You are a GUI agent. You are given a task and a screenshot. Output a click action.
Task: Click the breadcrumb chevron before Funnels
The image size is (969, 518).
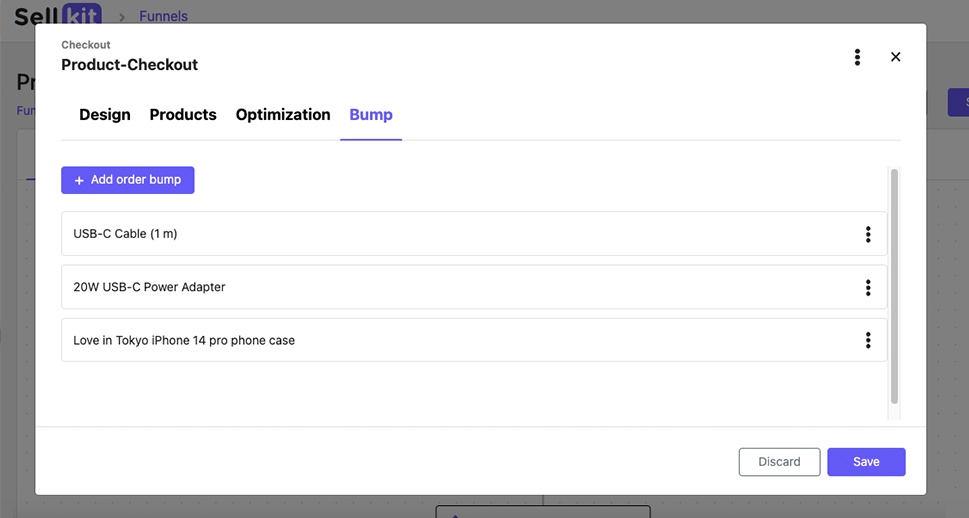tap(122, 17)
